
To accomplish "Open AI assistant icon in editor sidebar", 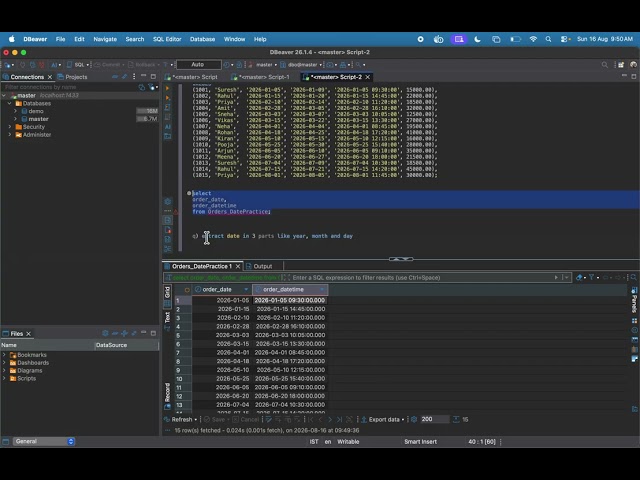I will [167, 127].
